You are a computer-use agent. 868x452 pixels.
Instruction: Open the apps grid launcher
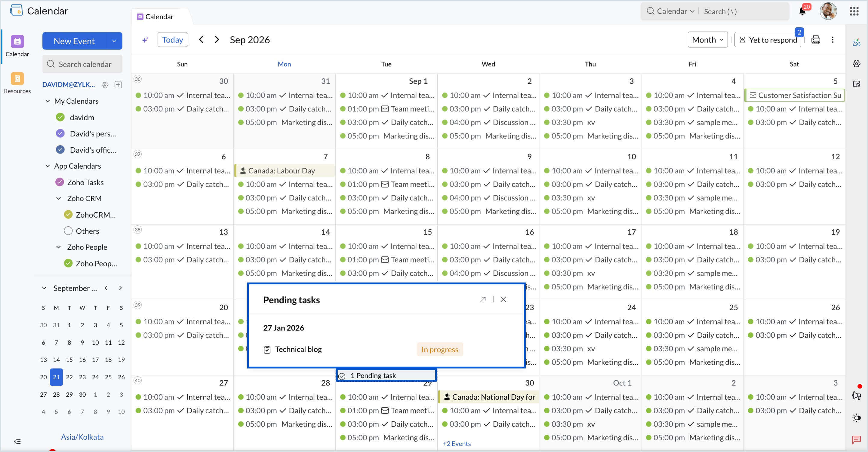(x=854, y=11)
